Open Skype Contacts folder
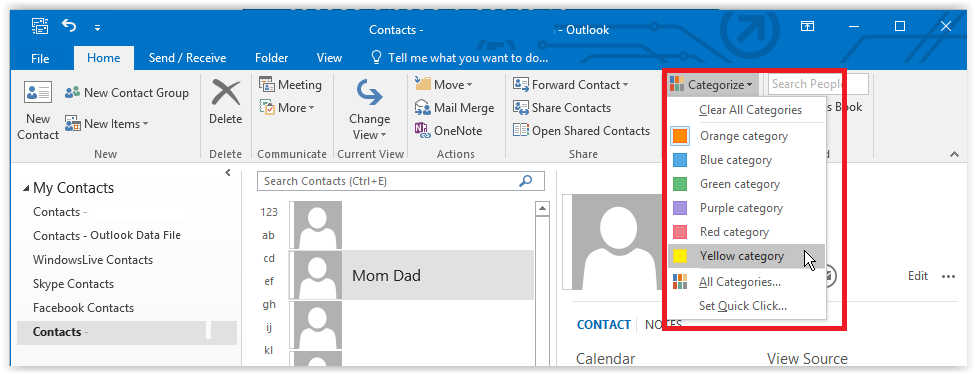 73,284
